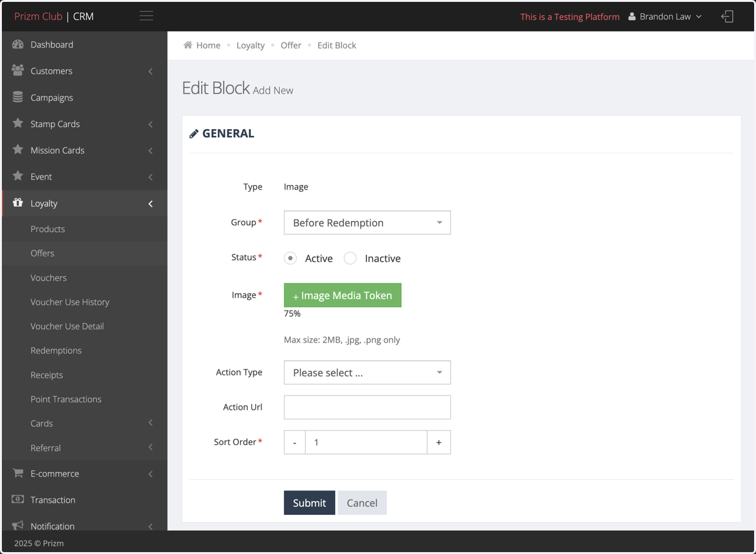Click the pencil icon beside GENERAL
The image size is (756, 554).
(x=194, y=133)
